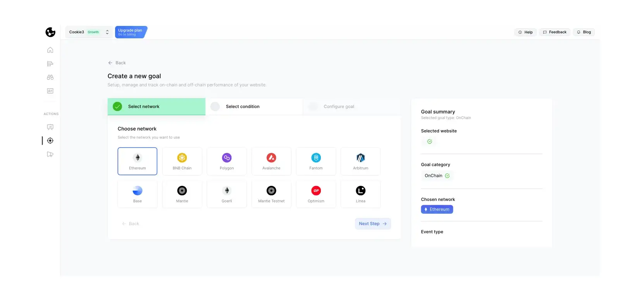Choose the Polygon network card
This screenshot has width=644, height=295.
(227, 161)
